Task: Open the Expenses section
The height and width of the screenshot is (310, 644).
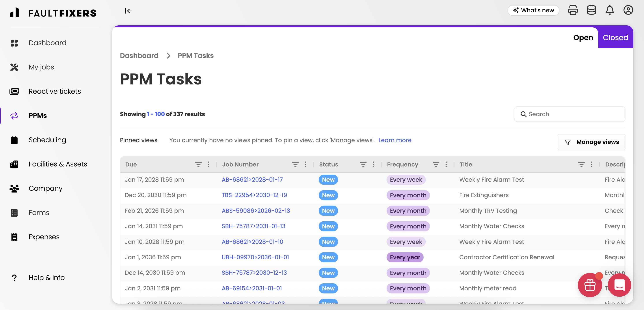Action: pos(44,237)
